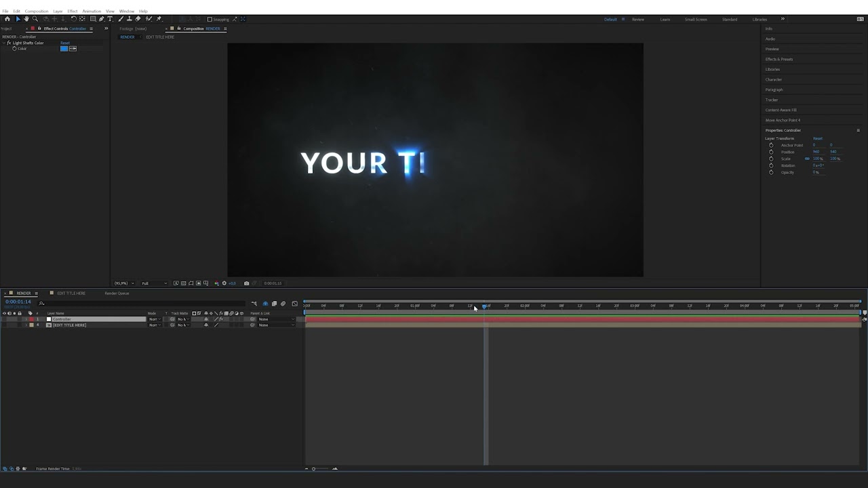Select the Hand tool
This screenshot has width=868, height=488.
pyautogui.click(x=26, y=19)
